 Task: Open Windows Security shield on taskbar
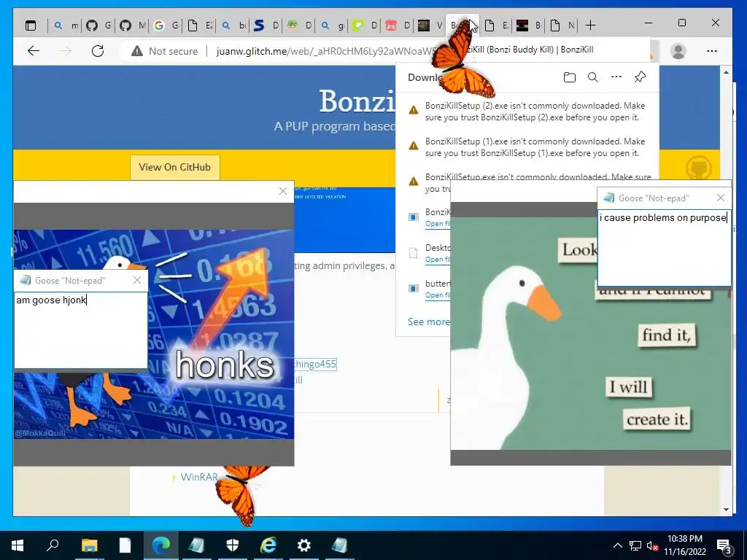[x=233, y=545]
